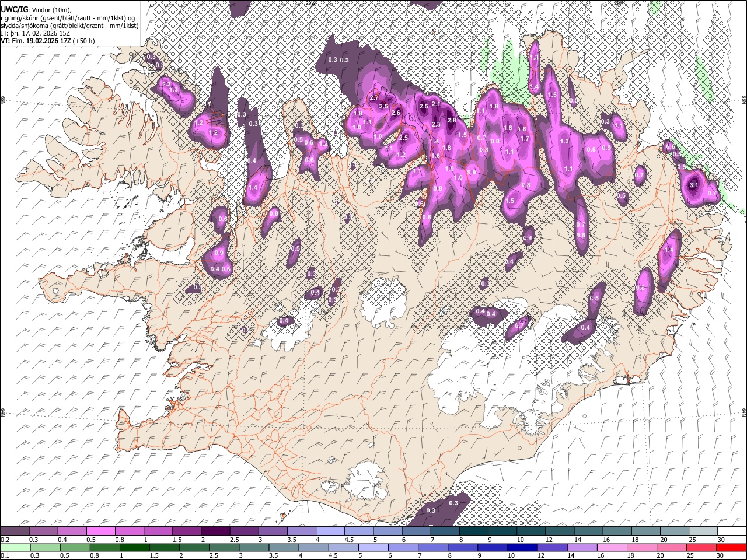Click the 0.2 label in the top legend row
The image size is (747, 560).
5,540
